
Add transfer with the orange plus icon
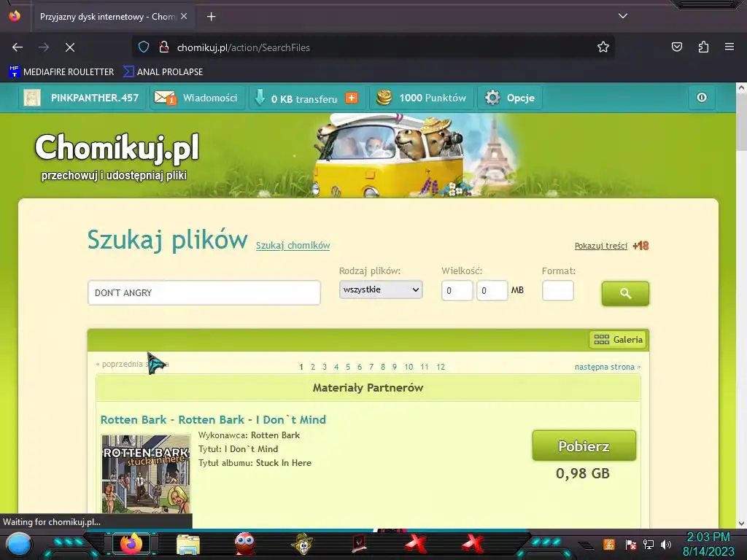click(x=352, y=98)
